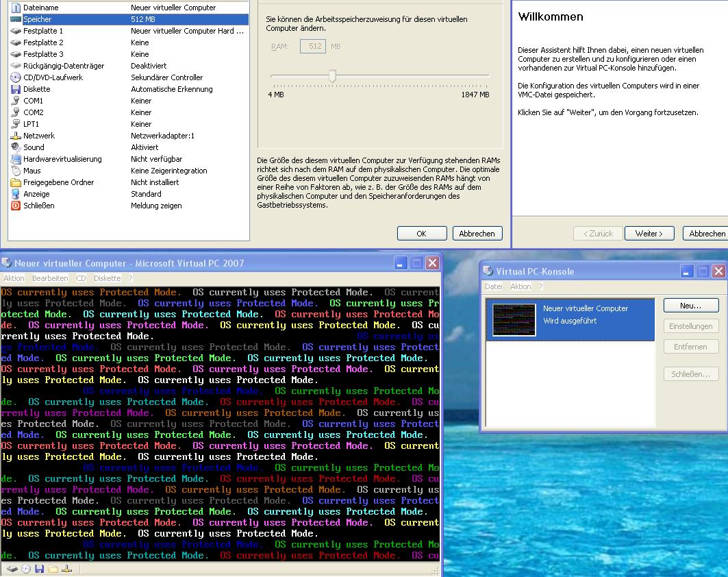Click shared folder status icon in VM window
Screen dimensions: 728x577
click(x=53, y=569)
